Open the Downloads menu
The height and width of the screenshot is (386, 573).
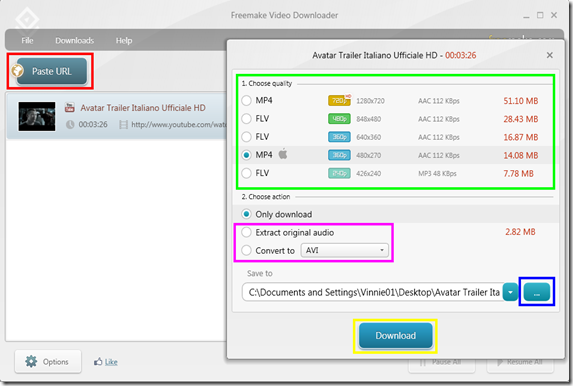point(75,41)
